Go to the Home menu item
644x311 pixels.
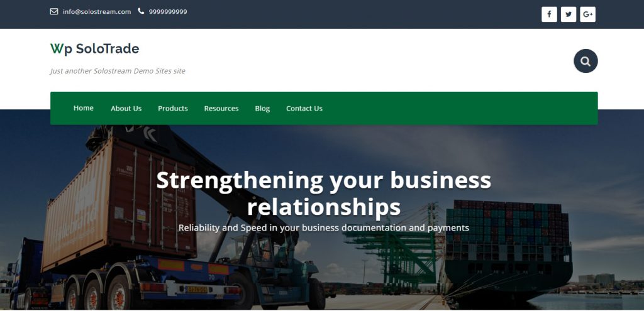84,108
